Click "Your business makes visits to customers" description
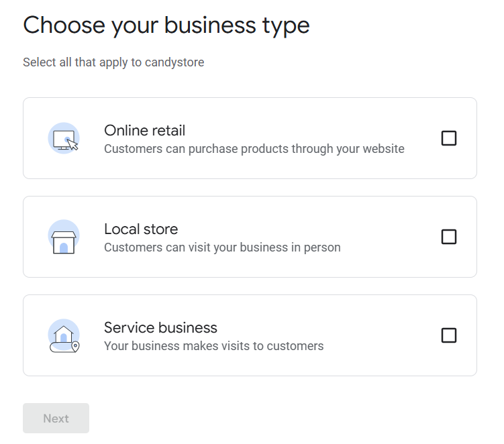The width and height of the screenshot is (504, 444). tap(213, 346)
